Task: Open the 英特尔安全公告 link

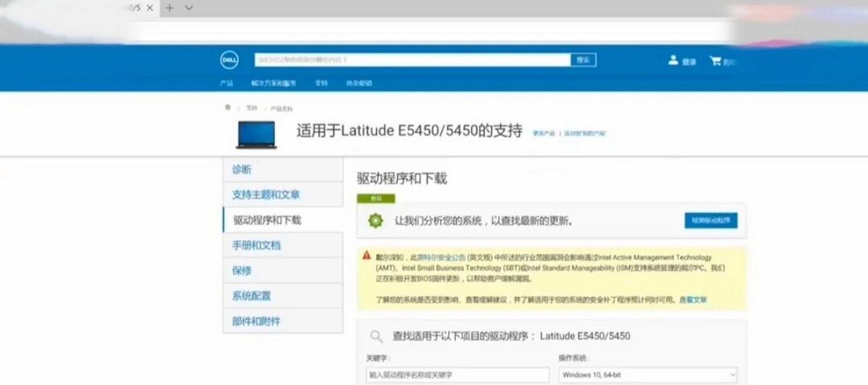Action: tap(442, 257)
